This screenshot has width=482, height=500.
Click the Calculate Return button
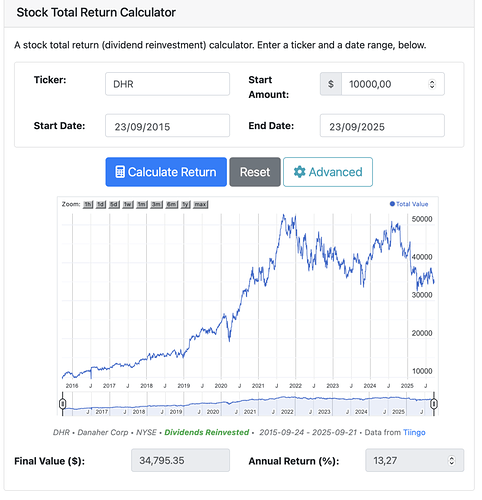click(166, 172)
